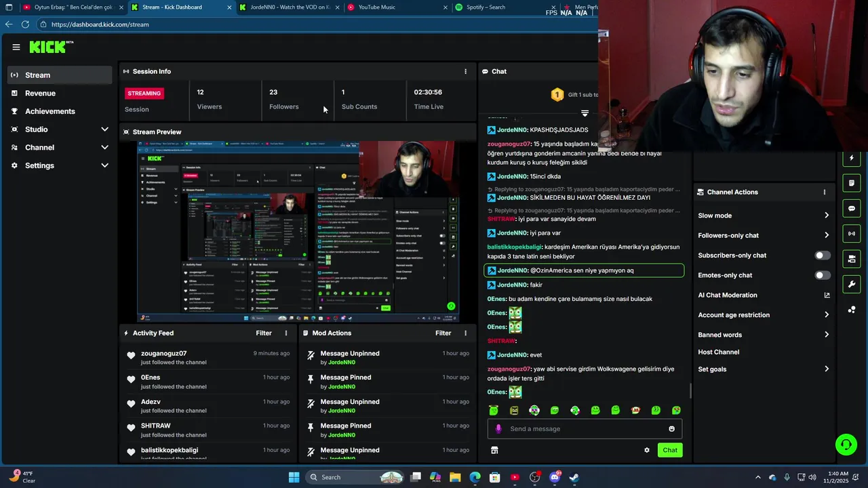This screenshot has height=488, width=868.
Task: Click balistikkopekbaligi in Activity Feed
Action: click(170, 450)
